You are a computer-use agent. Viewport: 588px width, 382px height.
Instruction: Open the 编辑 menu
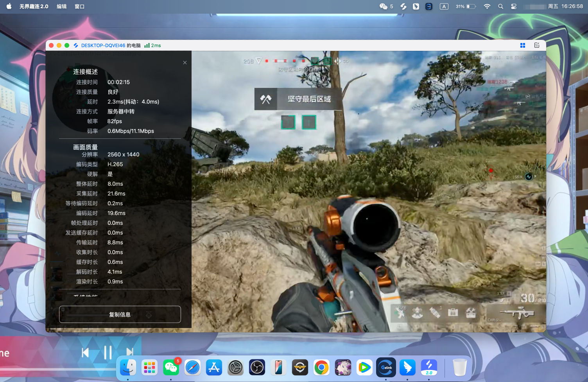62,6
